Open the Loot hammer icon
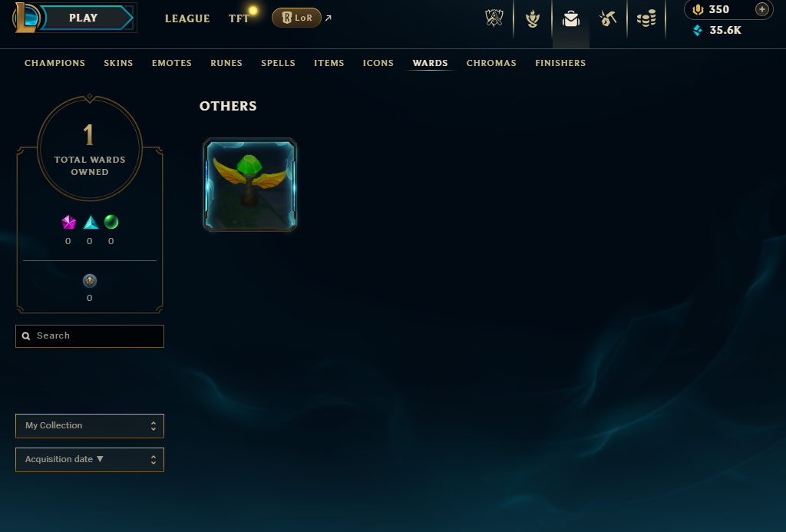Image resolution: width=786 pixels, height=532 pixels. (608, 19)
